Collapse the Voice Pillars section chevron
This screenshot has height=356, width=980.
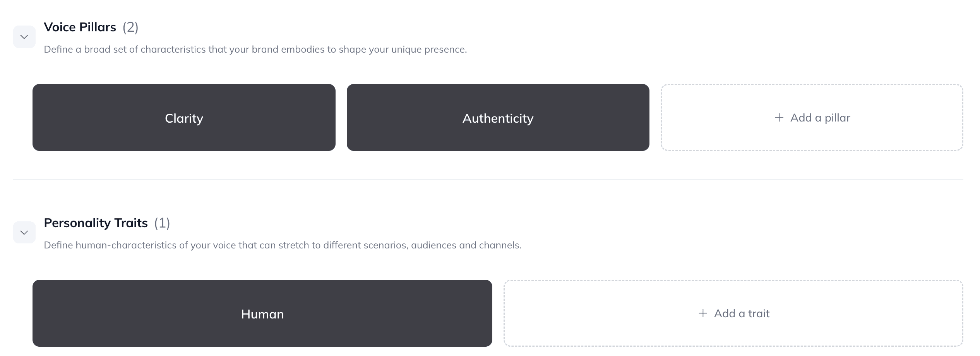coord(24,37)
